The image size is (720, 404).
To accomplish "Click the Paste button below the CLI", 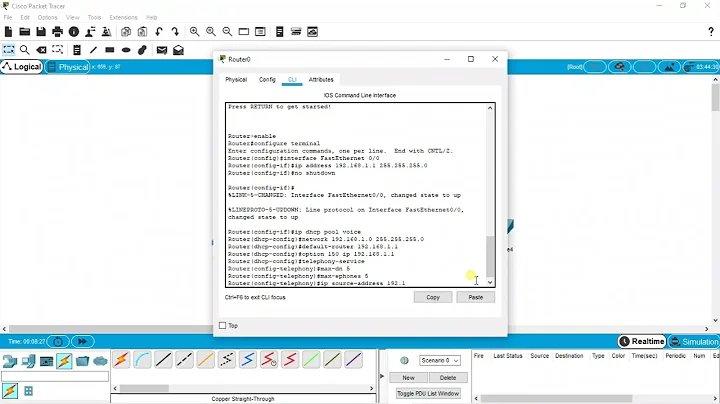I will (475, 297).
